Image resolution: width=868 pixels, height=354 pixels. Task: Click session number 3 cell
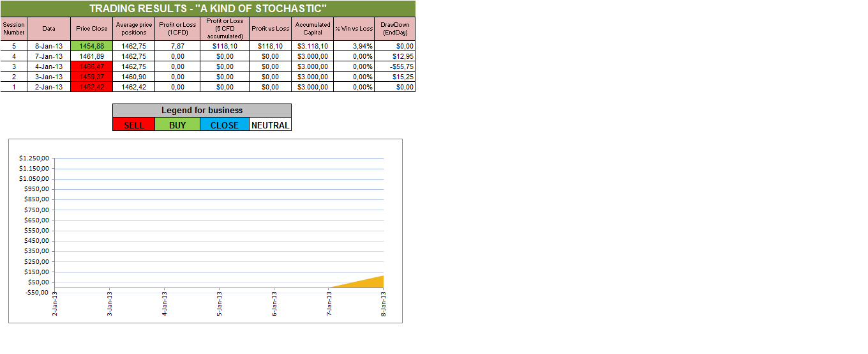[x=14, y=66]
